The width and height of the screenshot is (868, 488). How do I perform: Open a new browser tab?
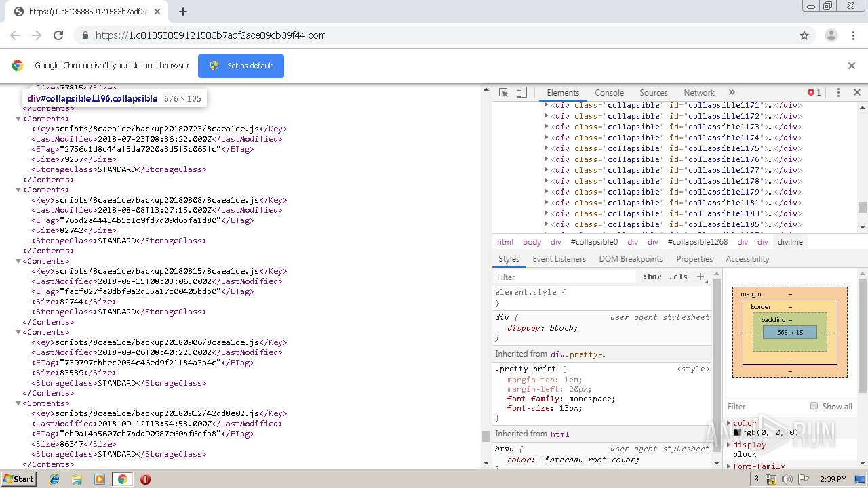tap(182, 12)
